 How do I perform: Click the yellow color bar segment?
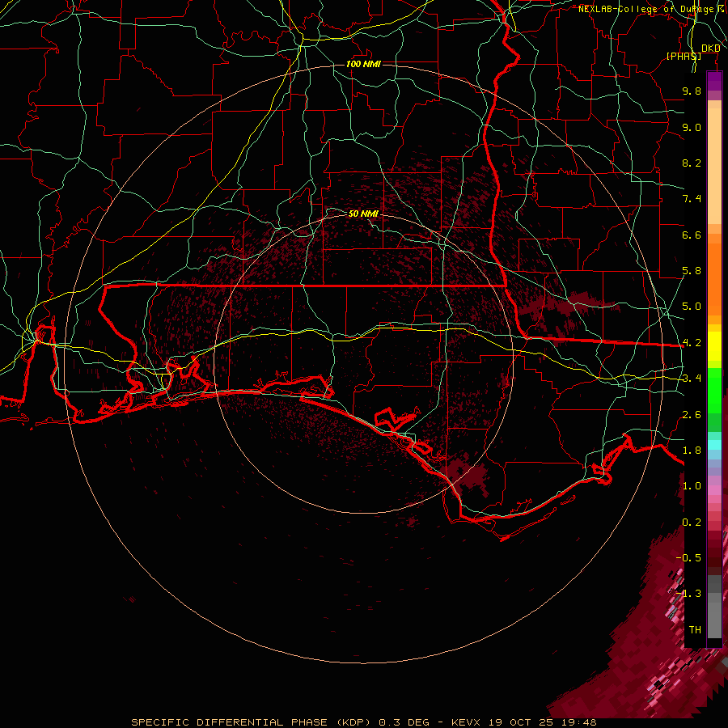point(714,346)
